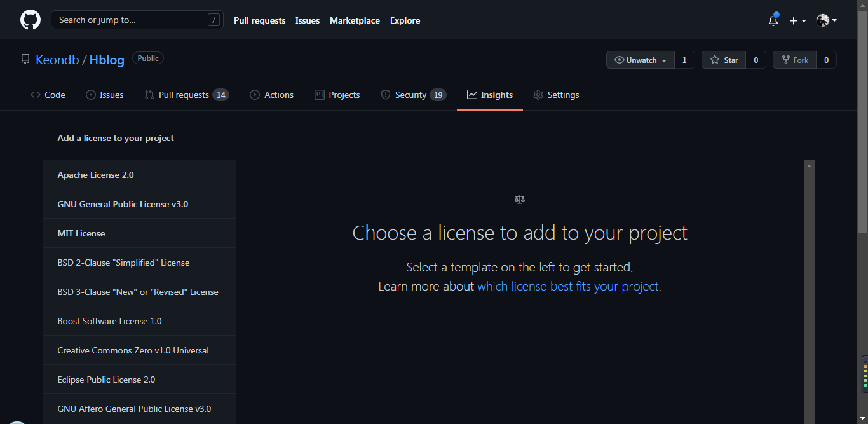
Task: Open Issues in the top bar
Action: click(308, 20)
